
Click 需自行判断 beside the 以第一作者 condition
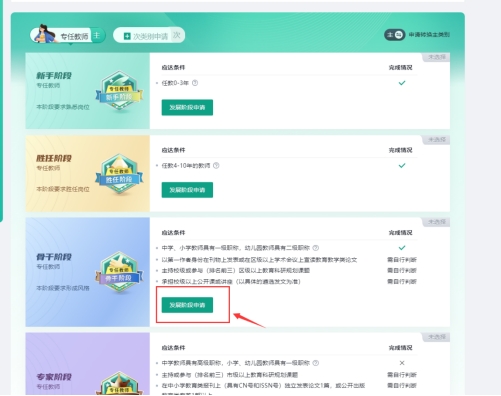click(x=402, y=260)
